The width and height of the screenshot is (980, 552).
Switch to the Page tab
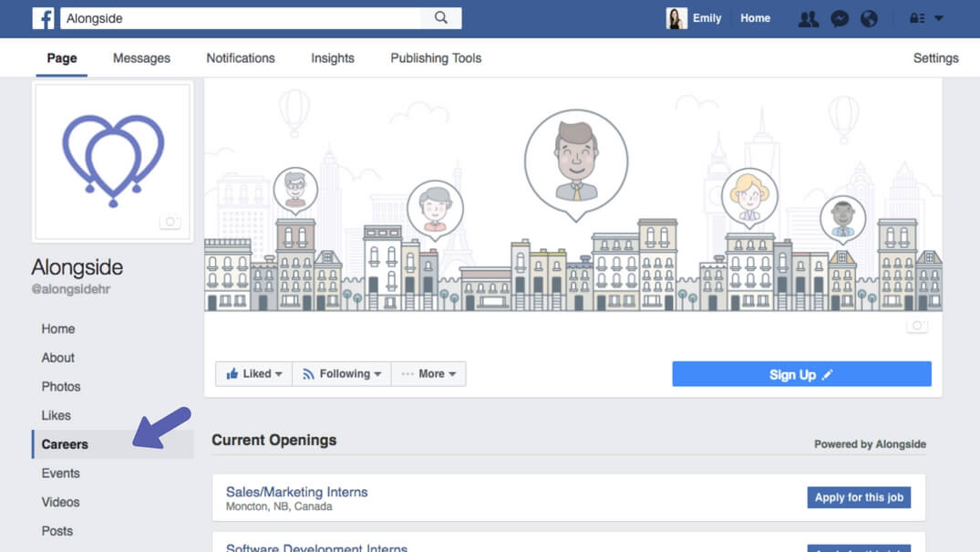(62, 58)
